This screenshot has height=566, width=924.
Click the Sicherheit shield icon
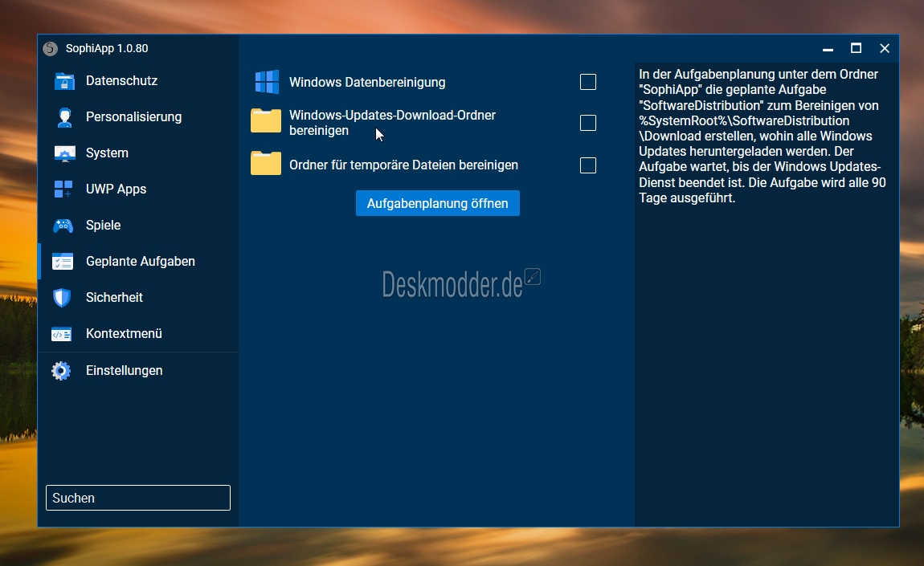[62, 297]
